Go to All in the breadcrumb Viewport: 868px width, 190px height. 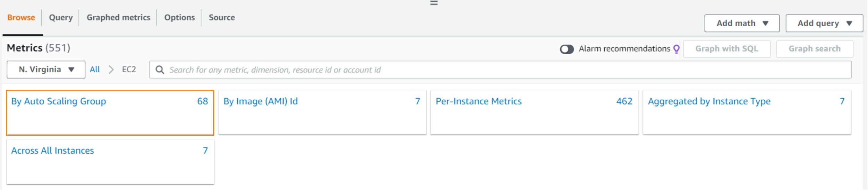pos(94,70)
